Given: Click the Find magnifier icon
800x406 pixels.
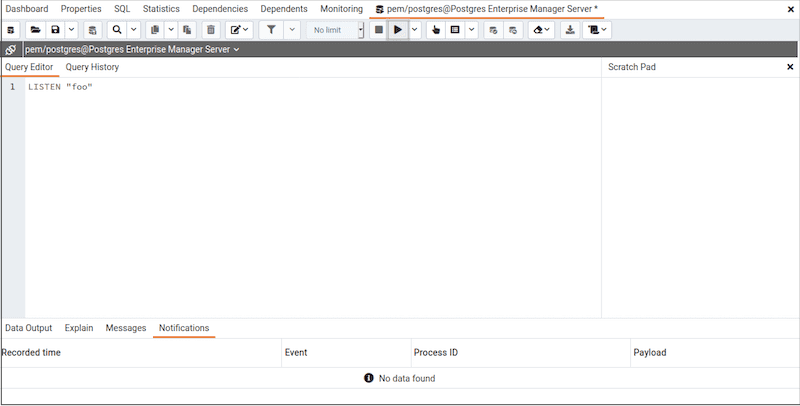Looking at the screenshot, I should pos(117,30).
